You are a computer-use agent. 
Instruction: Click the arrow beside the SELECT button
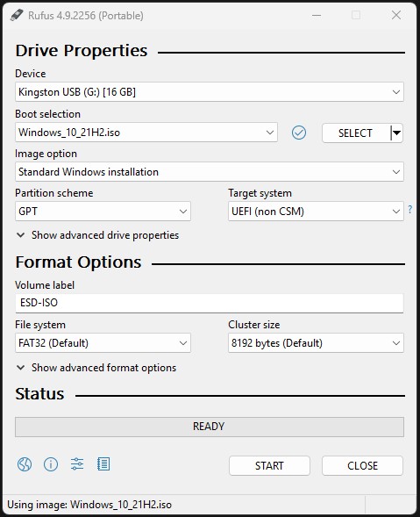[397, 133]
